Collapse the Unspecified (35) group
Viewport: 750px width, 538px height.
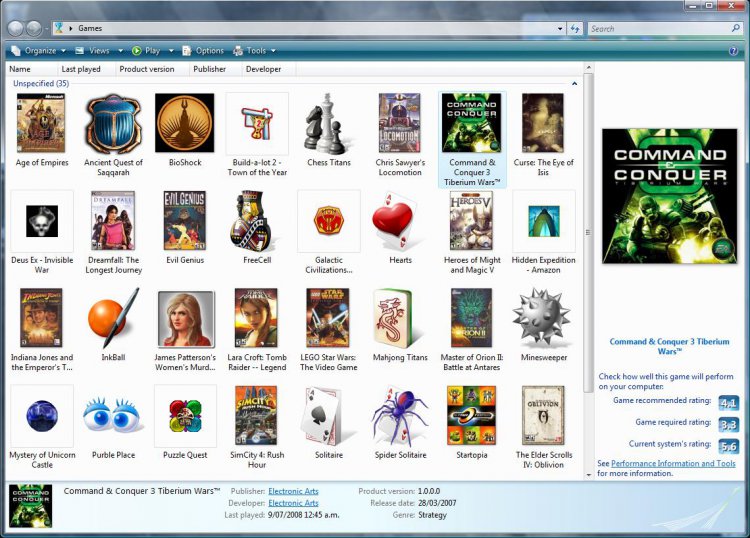pyautogui.click(x=574, y=84)
